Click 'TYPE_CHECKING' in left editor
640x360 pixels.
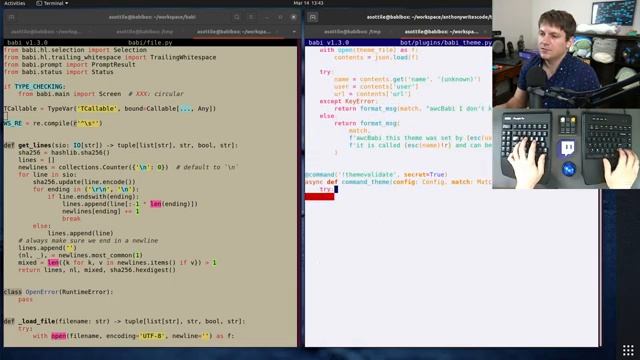[x=39, y=87]
